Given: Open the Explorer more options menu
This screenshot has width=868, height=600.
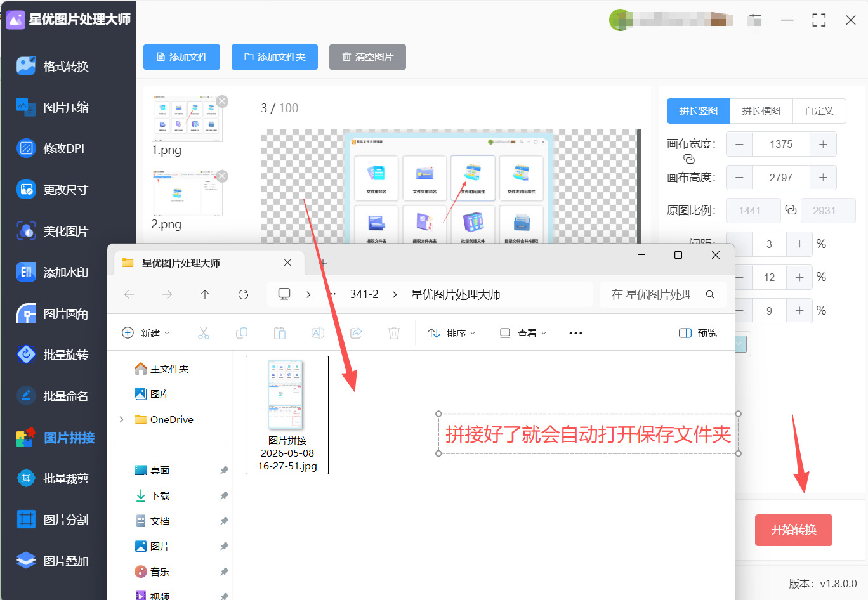Looking at the screenshot, I should point(575,333).
